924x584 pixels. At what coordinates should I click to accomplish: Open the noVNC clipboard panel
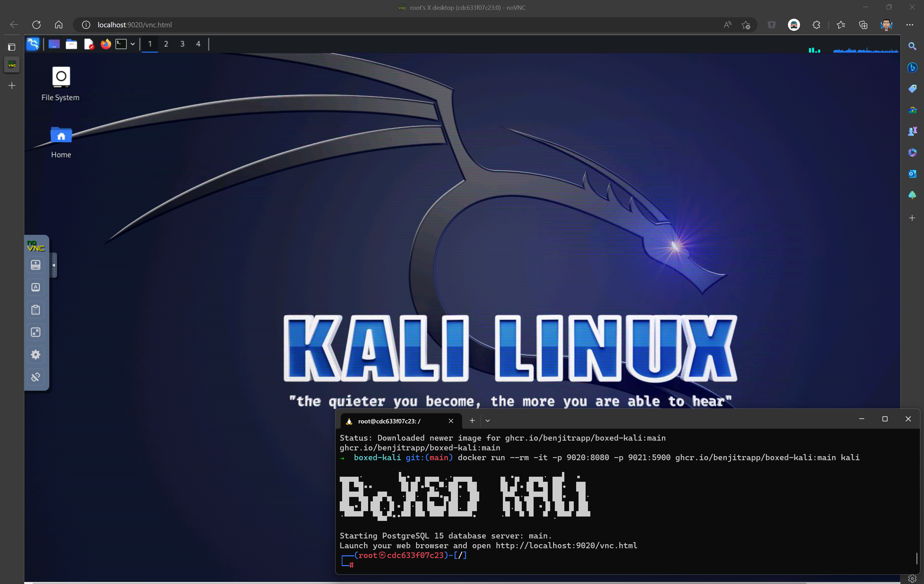point(36,309)
